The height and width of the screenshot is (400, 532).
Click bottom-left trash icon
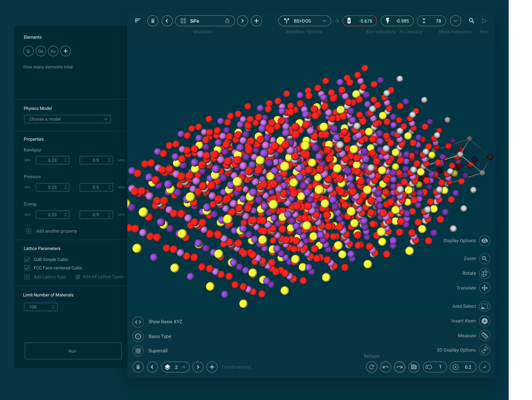click(x=138, y=367)
